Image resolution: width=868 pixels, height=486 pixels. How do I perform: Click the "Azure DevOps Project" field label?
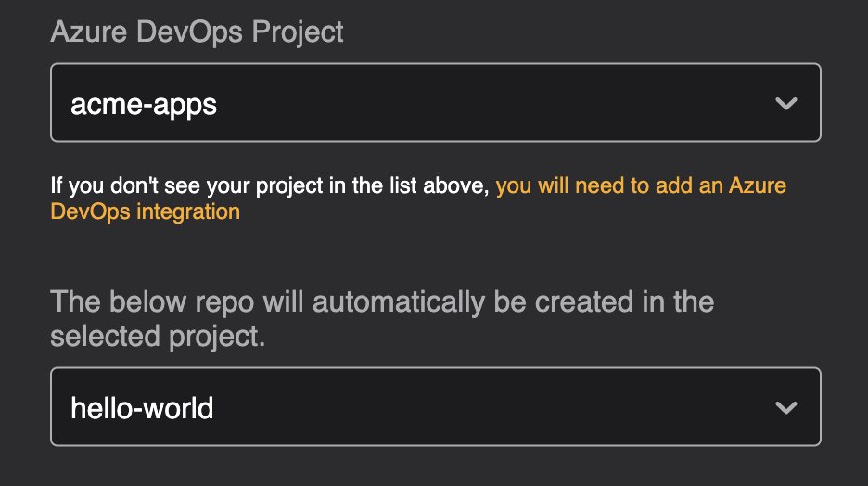pos(197,32)
